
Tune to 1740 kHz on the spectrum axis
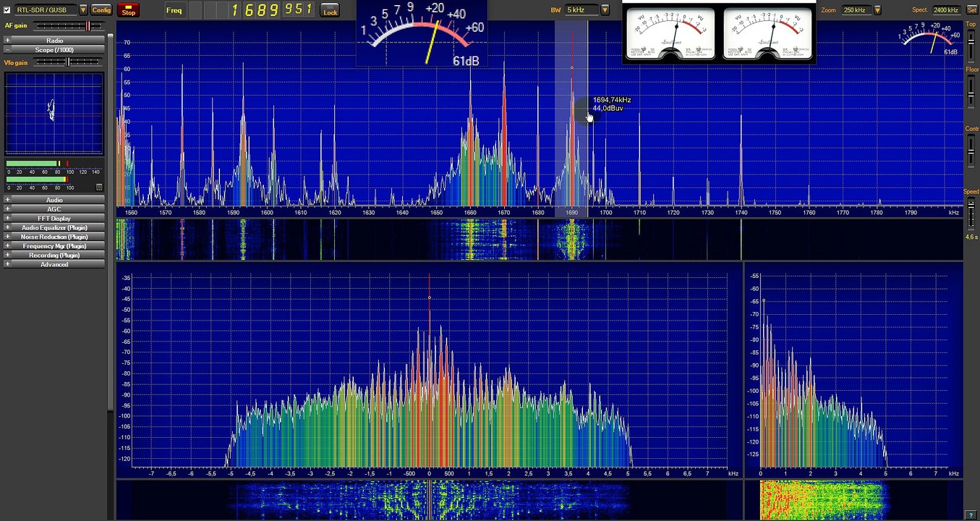click(x=741, y=213)
